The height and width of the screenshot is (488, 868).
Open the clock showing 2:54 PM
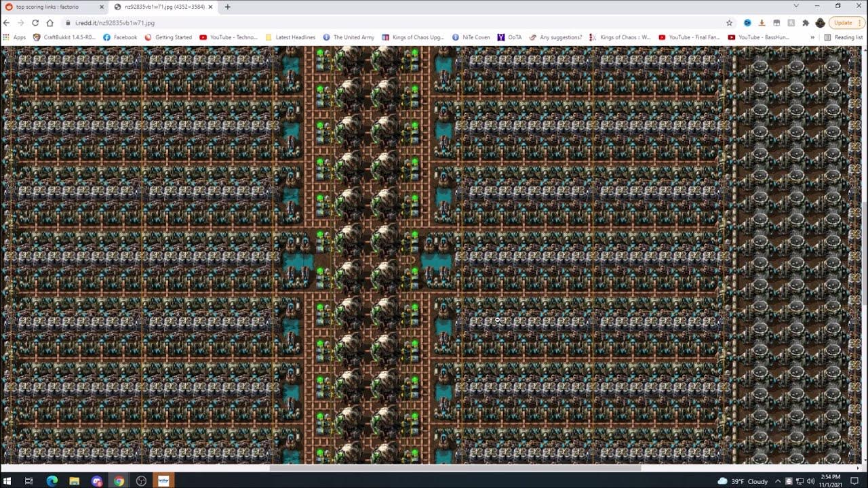(831, 481)
